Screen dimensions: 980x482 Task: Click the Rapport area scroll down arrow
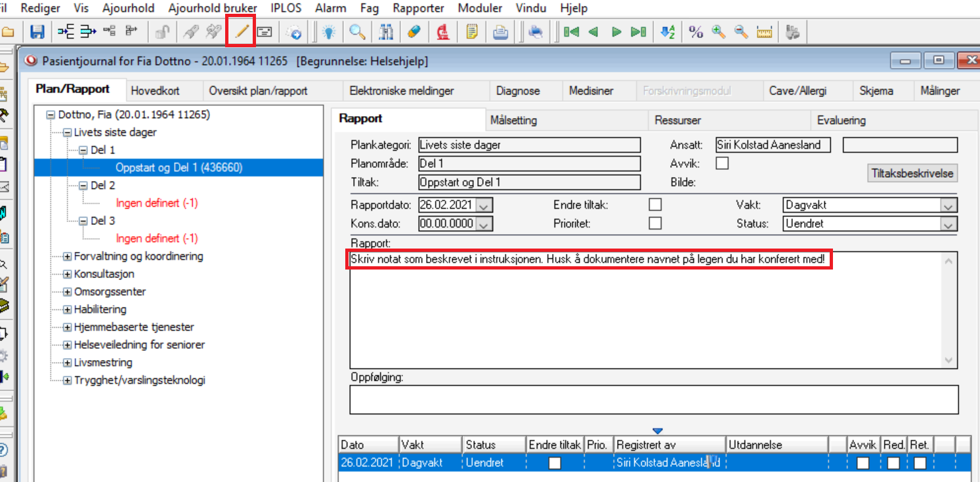point(950,360)
